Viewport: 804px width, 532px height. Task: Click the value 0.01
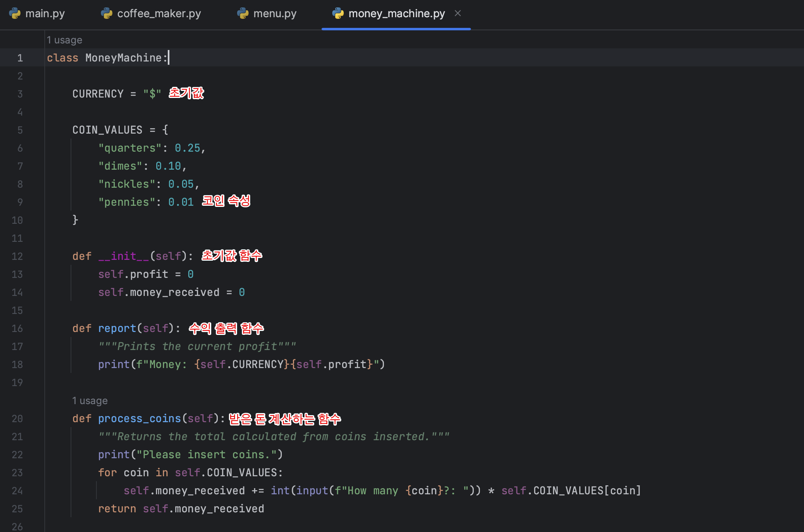181,202
